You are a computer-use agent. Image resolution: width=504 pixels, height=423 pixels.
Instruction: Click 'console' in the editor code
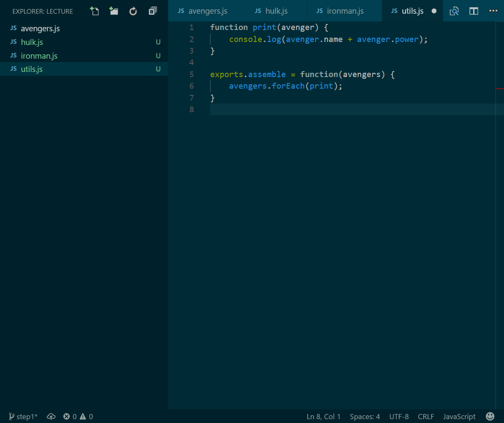(246, 39)
